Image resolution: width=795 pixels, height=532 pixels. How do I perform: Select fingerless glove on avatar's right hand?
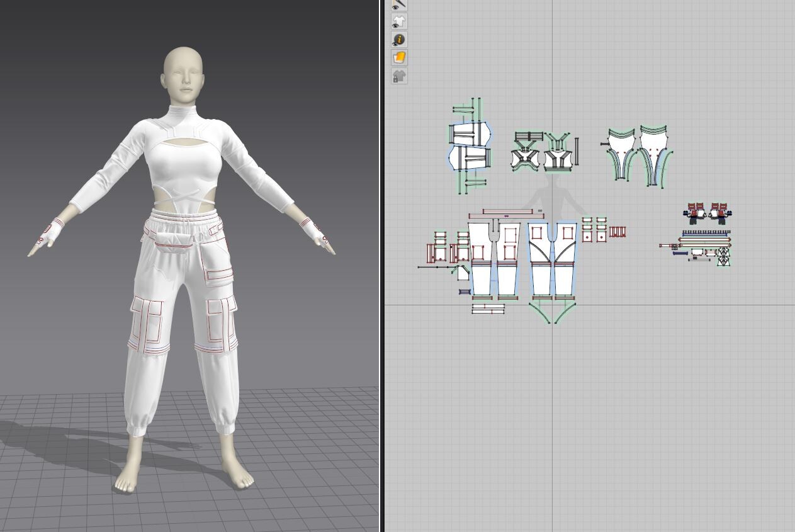click(x=49, y=234)
